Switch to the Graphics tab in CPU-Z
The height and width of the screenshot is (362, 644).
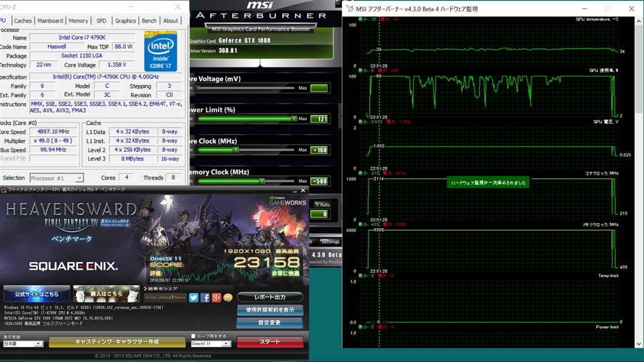coord(125,21)
